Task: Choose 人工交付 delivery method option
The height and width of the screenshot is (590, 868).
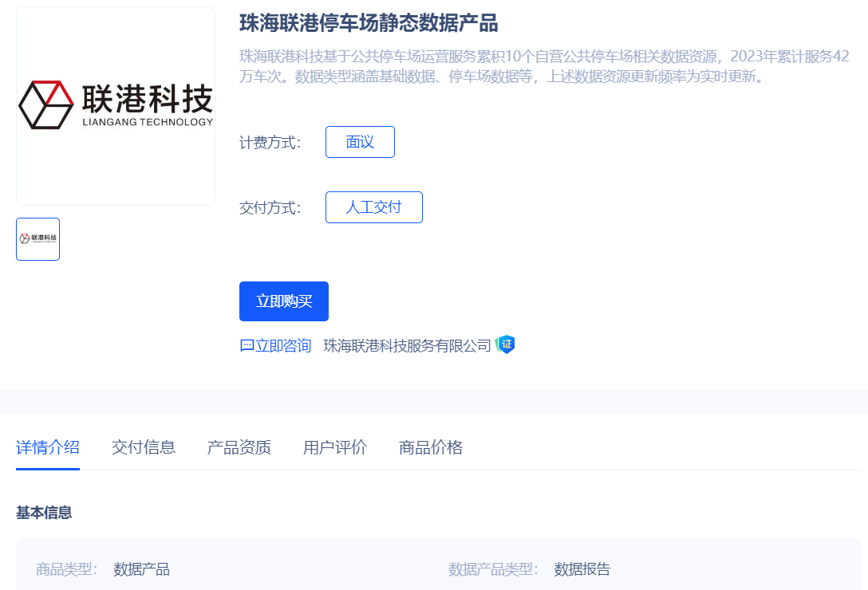Action: [373, 207]
